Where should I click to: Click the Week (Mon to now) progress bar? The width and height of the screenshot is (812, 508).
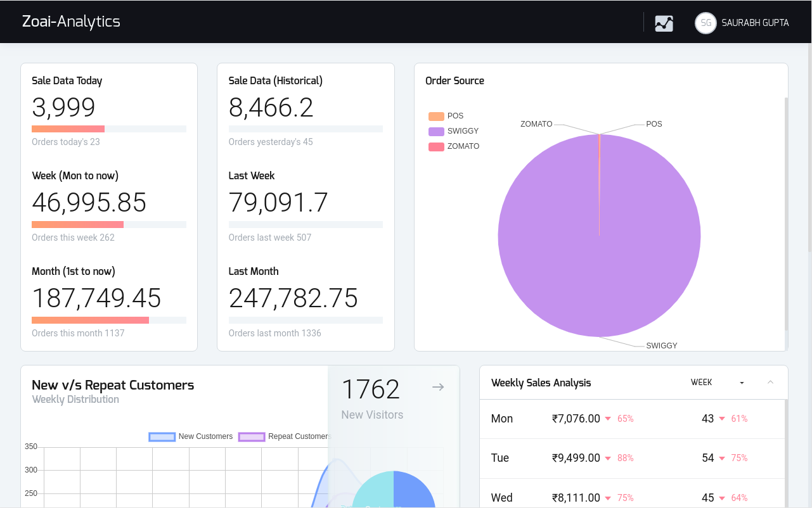(x=109, y=224)
